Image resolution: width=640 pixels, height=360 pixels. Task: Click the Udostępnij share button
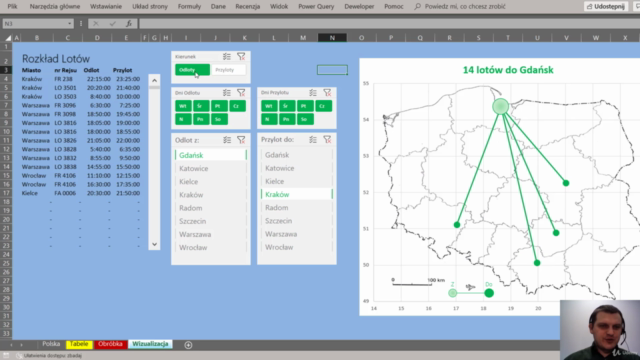click(606, 7)
